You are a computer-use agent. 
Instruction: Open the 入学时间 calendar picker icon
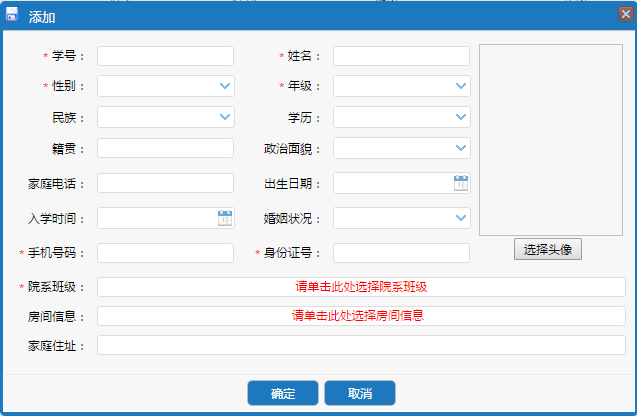[225, 218]
